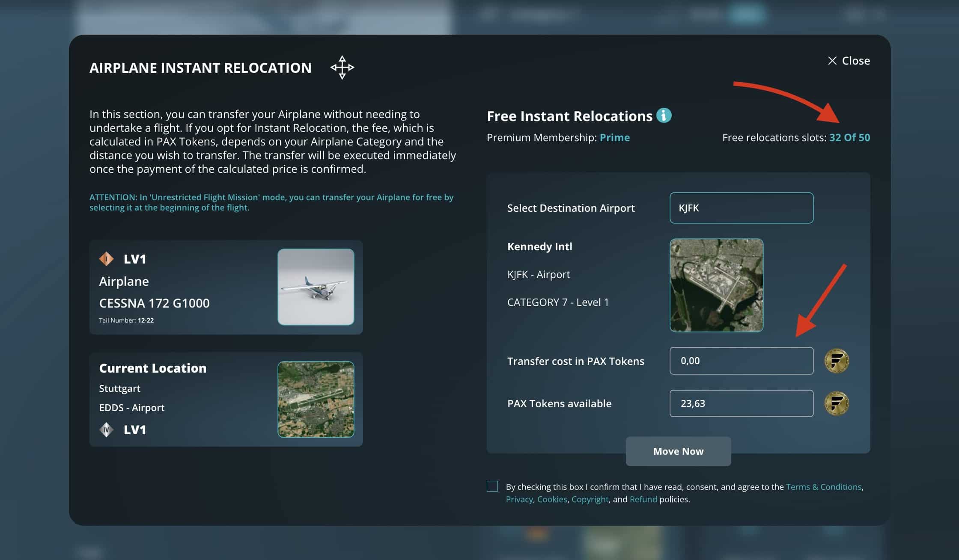Click the orange LV1 badge on airplane card
Viewport: 959px width, 560px height.
click(x=106, y=259)
